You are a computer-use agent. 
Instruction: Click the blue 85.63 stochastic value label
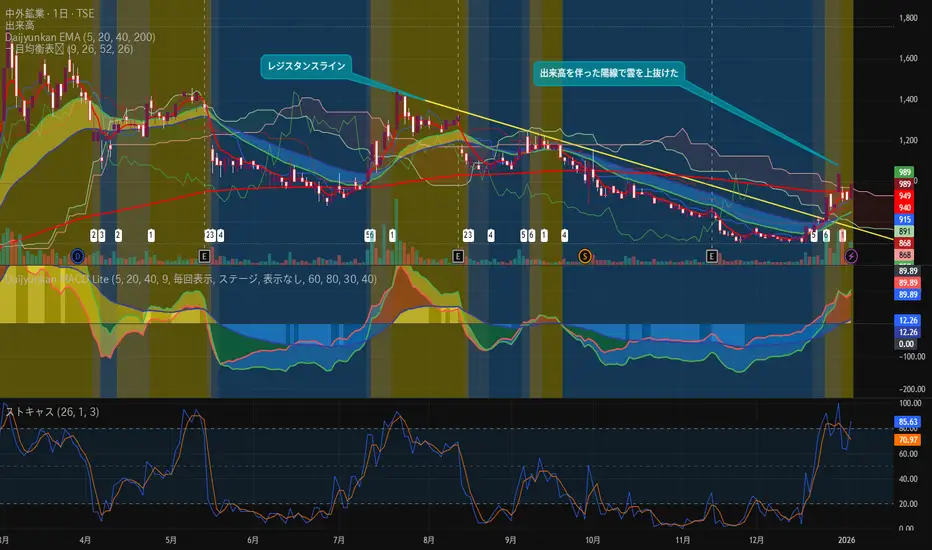[908, 422]
